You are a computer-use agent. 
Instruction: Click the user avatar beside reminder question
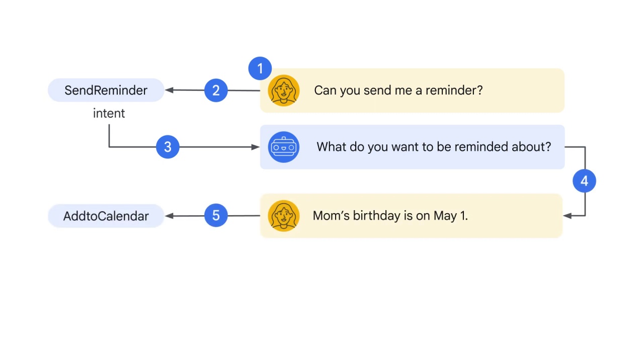(284, 90)
